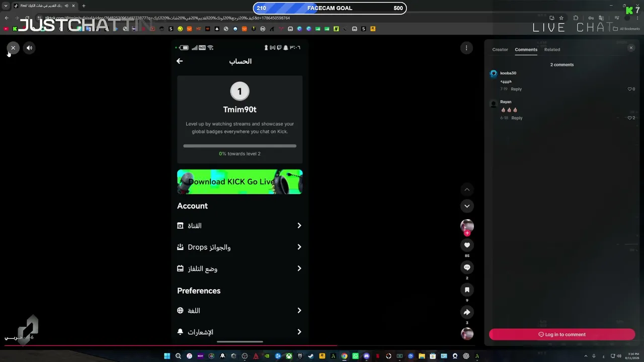
Task: Open kooba30's profile avatar
Action: tap(494, 73)
